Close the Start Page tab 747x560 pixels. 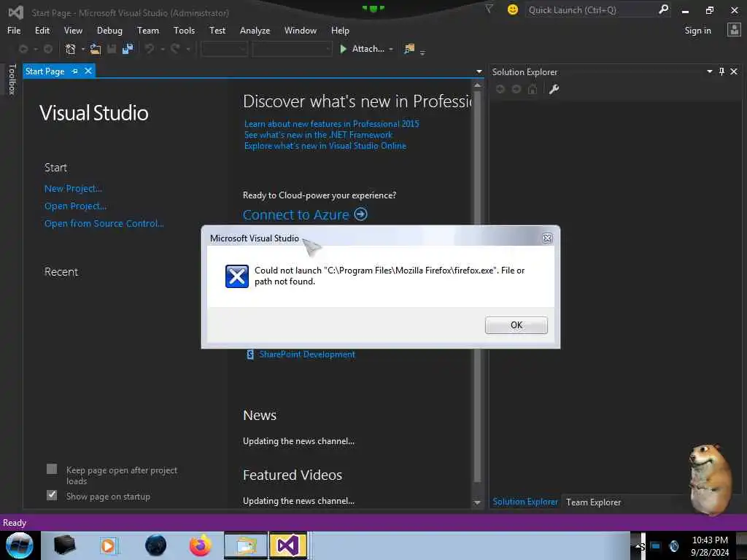pos(88,71)
